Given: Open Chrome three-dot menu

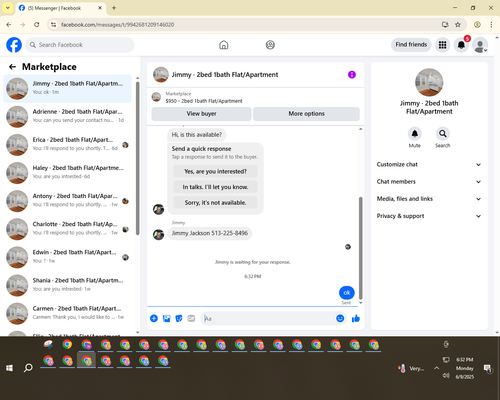Looking at the screenshot, I should [491, 25].
